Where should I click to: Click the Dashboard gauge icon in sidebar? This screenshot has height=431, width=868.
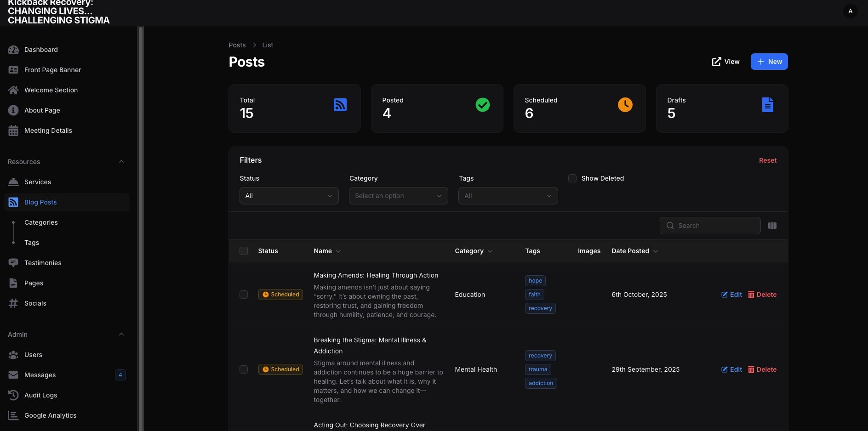pos(13,50)
